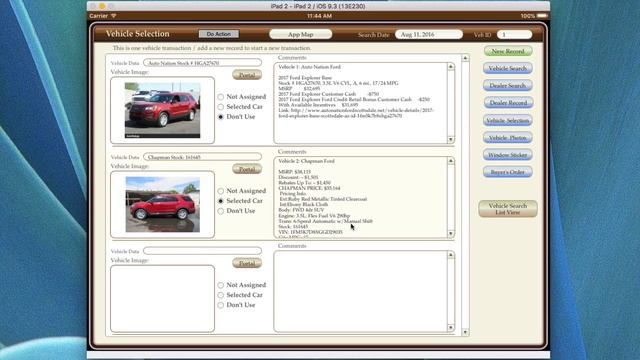640x360 pixels.
Task: Switch to Vehicle Search List View
Action: pos(508,209)
